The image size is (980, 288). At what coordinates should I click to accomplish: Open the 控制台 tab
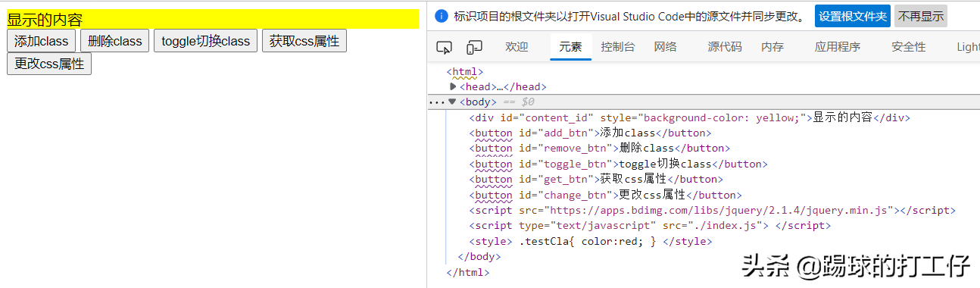point(618,47)
